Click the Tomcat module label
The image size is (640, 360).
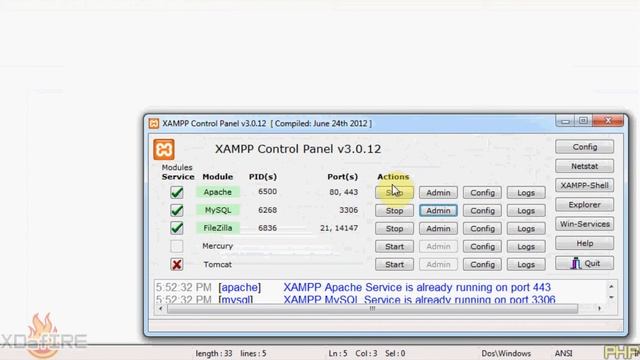218,264
